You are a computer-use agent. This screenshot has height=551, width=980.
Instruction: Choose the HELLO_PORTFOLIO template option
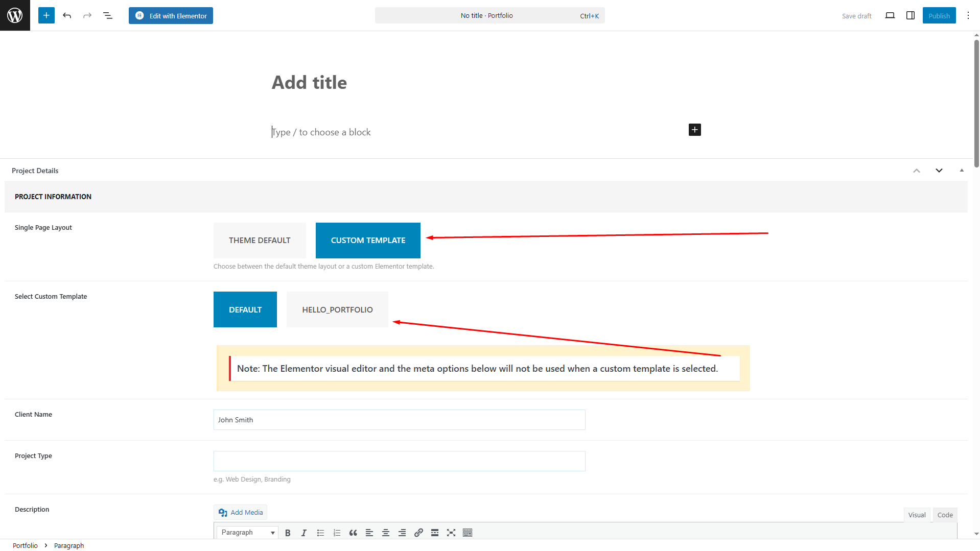(337, 309)
